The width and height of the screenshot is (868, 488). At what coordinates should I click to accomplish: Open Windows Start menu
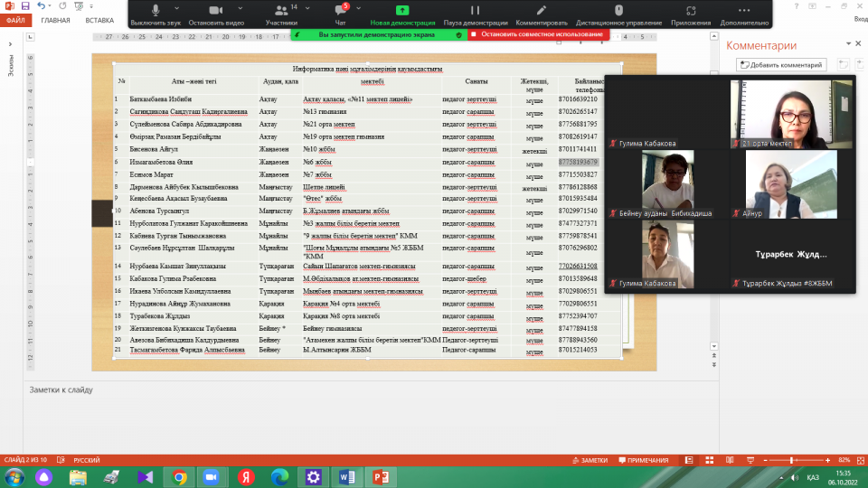coord(14,477)
